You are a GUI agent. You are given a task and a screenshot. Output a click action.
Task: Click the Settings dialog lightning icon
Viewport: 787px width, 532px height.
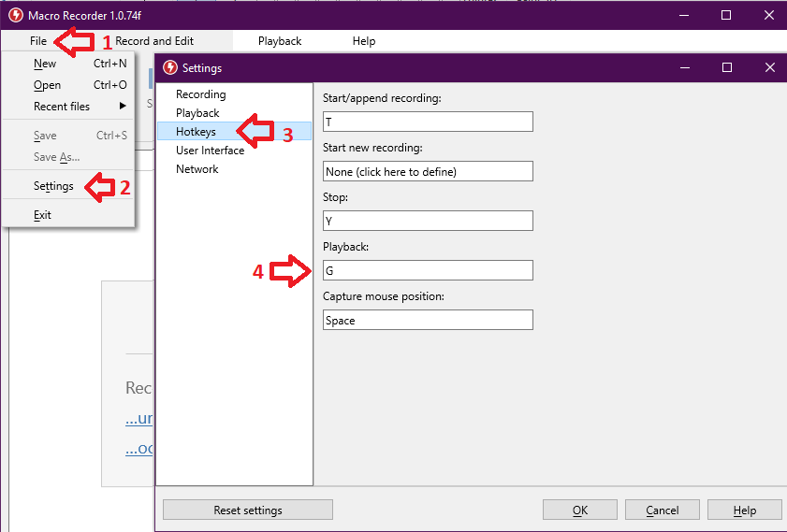pos(169,67)
